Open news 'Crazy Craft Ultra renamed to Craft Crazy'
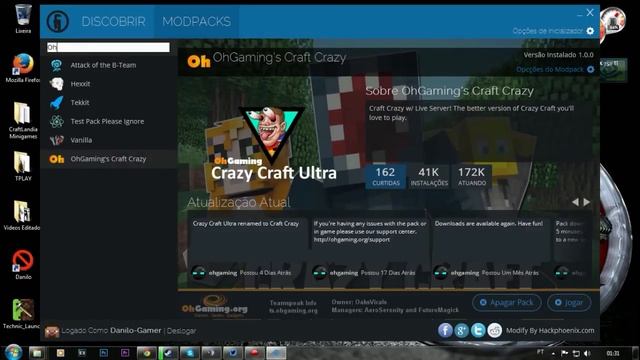640x360 pixels. click(x=246, y=224)
